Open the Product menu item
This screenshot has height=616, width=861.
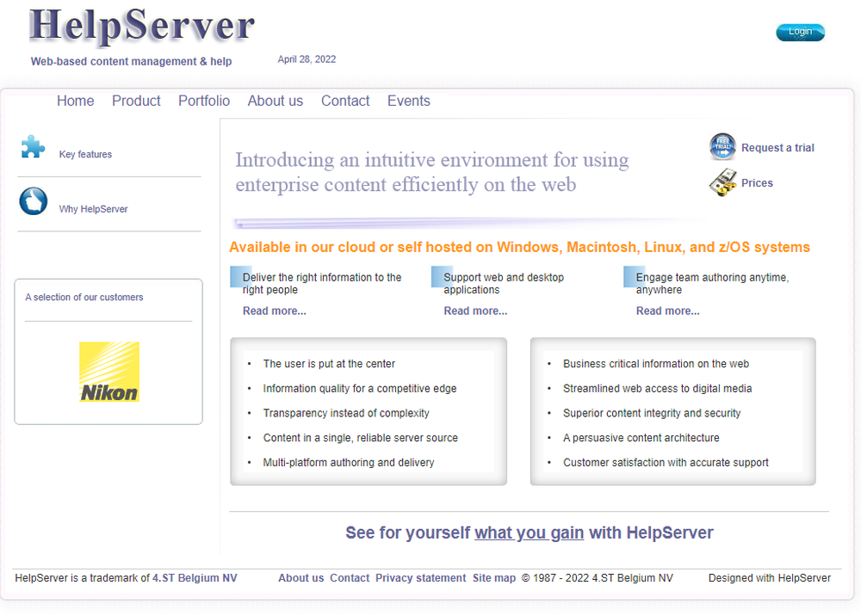point(136,101)
